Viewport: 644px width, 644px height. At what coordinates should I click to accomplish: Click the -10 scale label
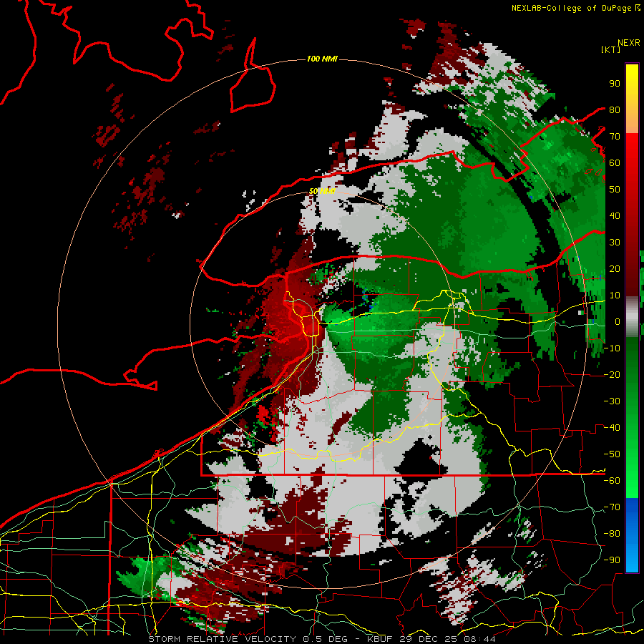[x=612, y=348]
